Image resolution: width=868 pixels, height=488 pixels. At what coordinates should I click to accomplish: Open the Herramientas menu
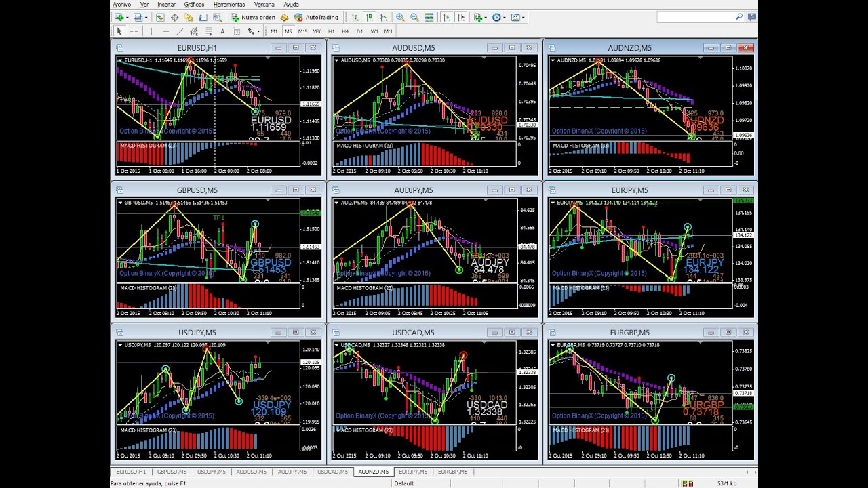pos(229,4)
